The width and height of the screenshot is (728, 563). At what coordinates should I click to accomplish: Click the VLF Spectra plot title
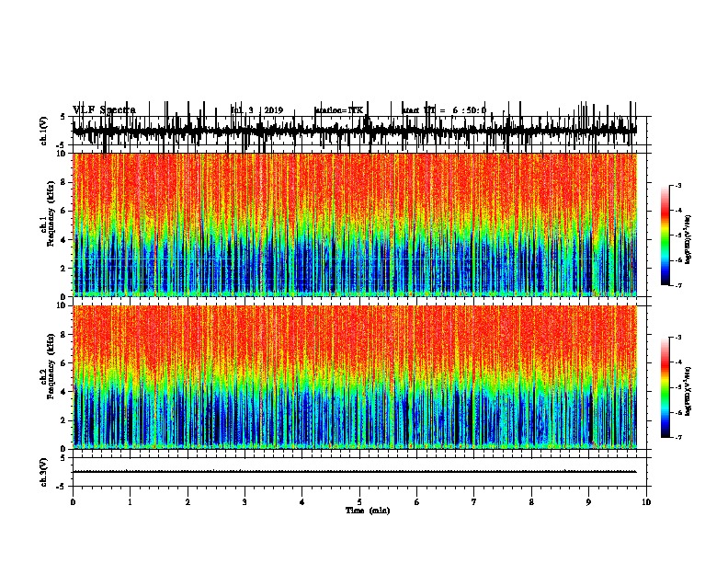104,109
